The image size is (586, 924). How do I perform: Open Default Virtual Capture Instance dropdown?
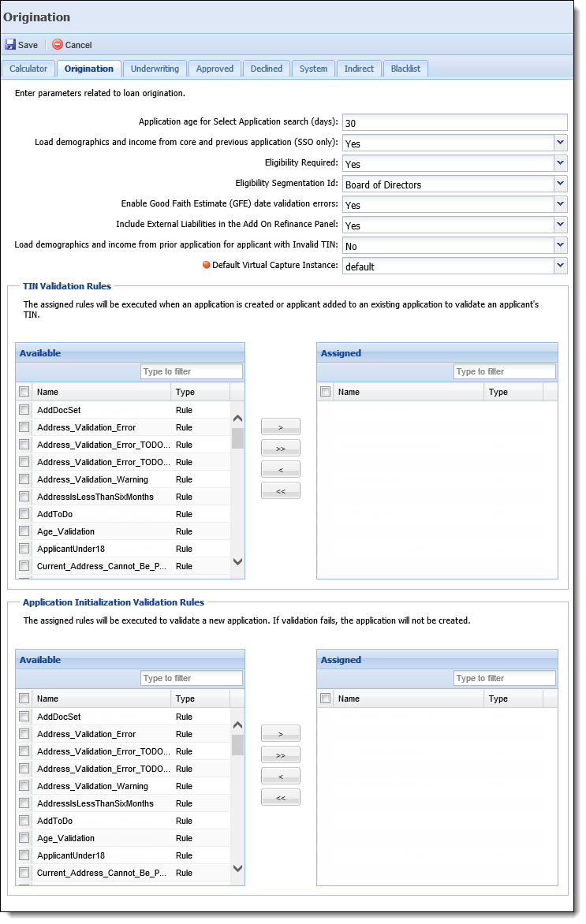[x=560, y=266]
